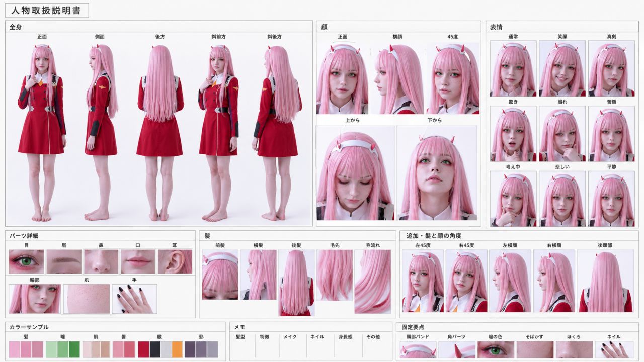Image resolution: width=644 pixels, height=362 pixels.
Task: Select the 鼻 nose close-up image
Action: [x=101, y=261]
